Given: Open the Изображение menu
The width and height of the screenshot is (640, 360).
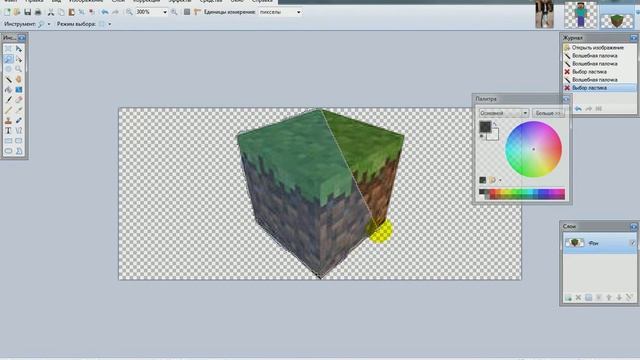Looking at the screenshot, I should coord(86,1).
